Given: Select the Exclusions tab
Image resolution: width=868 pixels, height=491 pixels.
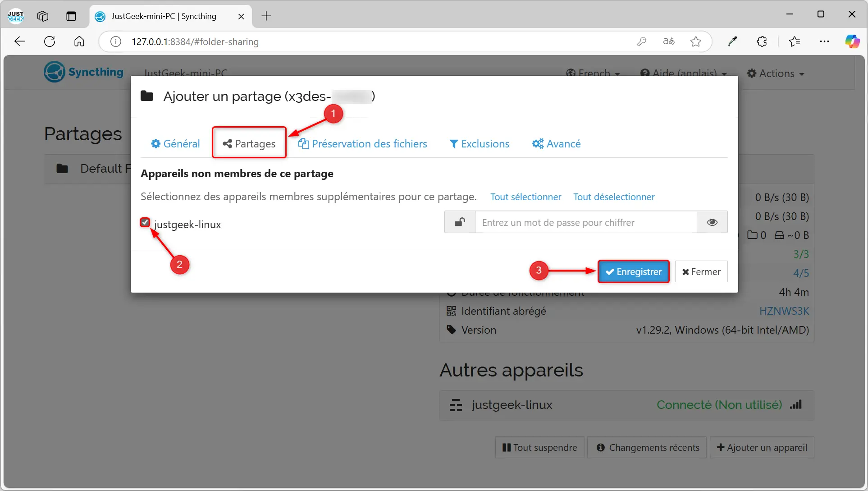Looking at the screenshot, I should 480,143.
